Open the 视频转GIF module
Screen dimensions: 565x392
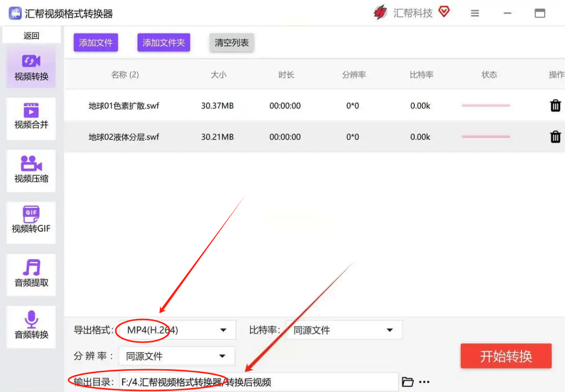click(x=31, y=220)
